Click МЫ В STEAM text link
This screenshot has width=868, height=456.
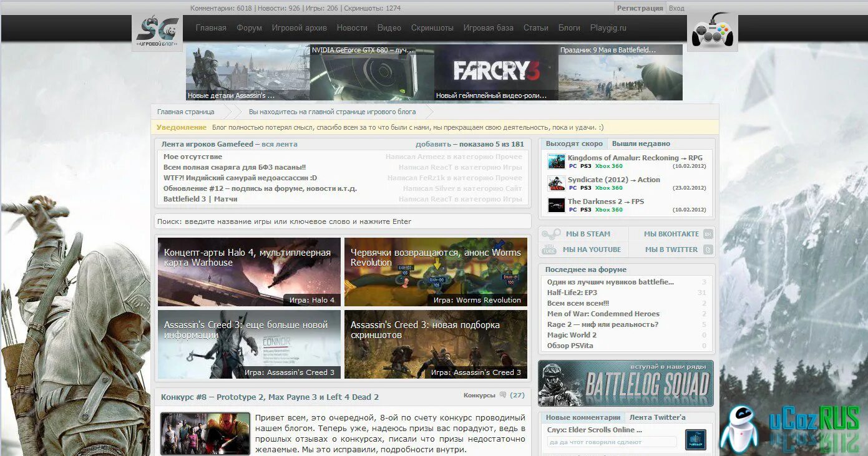click(x=588, y=234)
